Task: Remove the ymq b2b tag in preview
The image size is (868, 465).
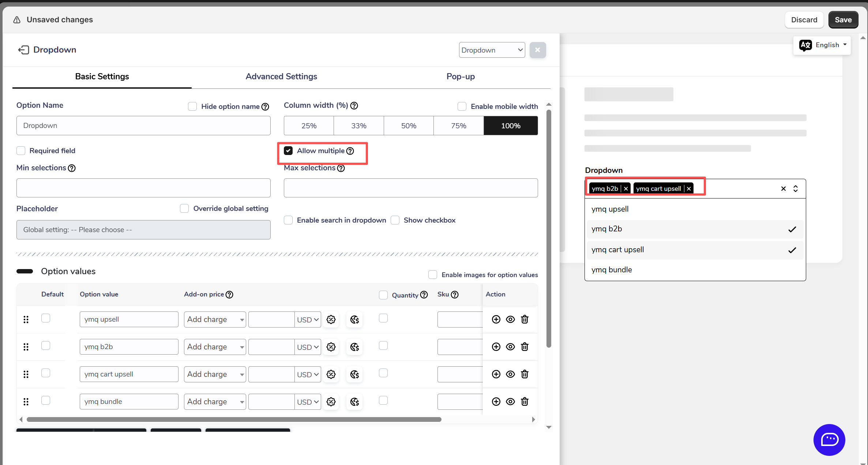Action: pos(626,189)
